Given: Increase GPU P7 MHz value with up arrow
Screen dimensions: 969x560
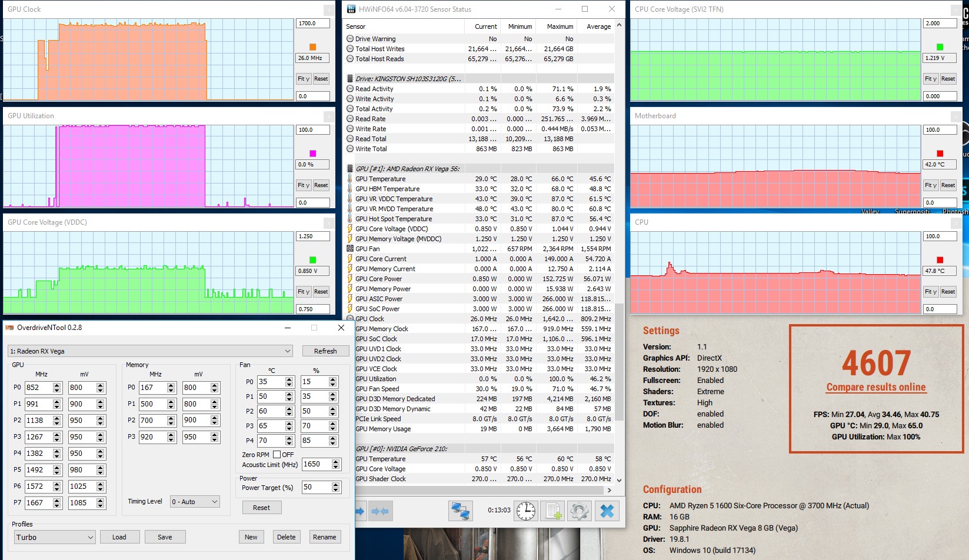Looking at the screenshot, I should tap(56, 500).
